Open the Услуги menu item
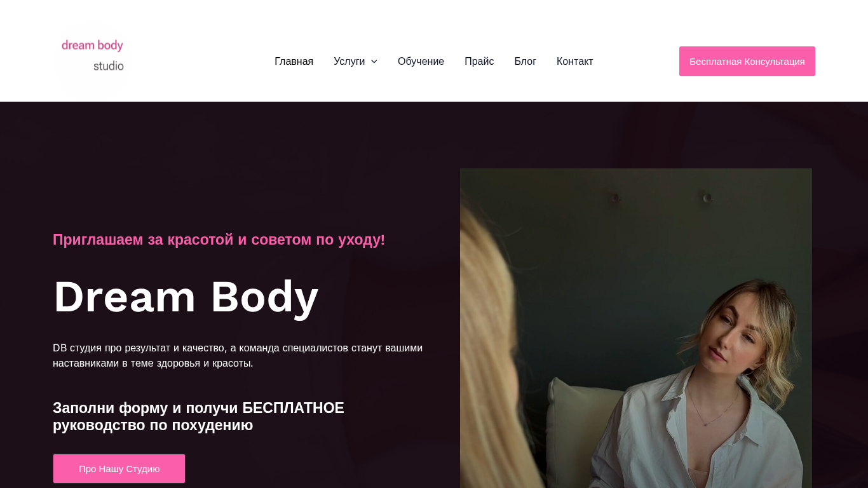This screenshot has width=868, height=488. pos(349,62)
